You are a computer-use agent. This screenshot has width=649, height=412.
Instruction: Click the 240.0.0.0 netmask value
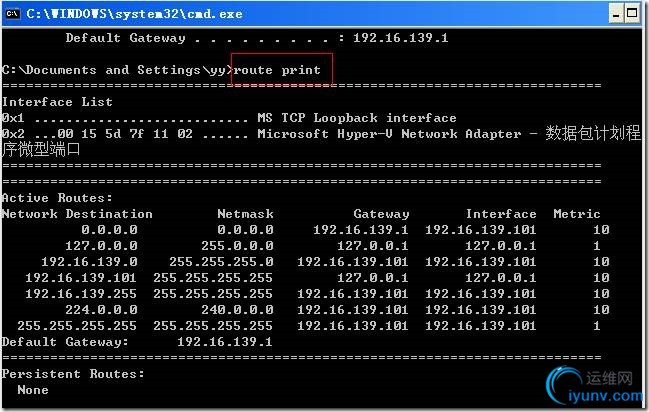(x=237, y=310)
